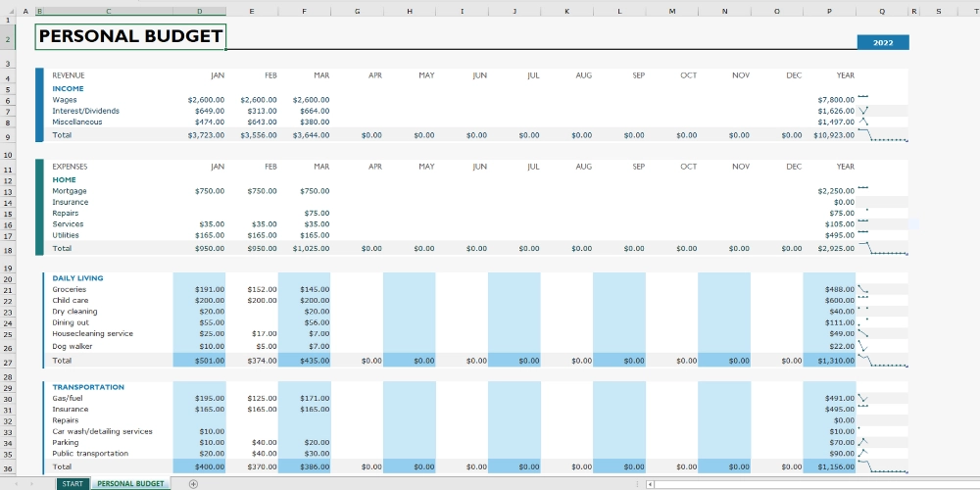The height and width of the screenshot is (490, 980).
Task: Select column P header
Action: (x=829, y=11)
